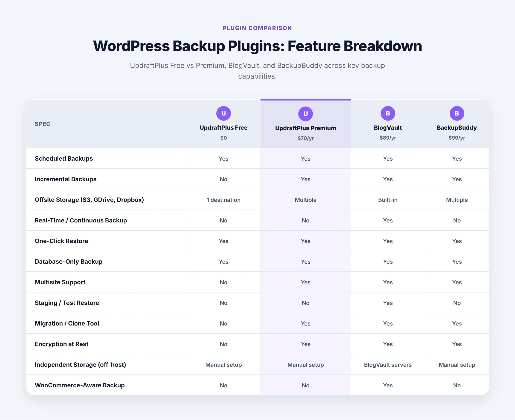The height and width of the screenshot is (420, 515).
Task: Click Database-Only 'Yes' under BlogVault
Action: 388,262
